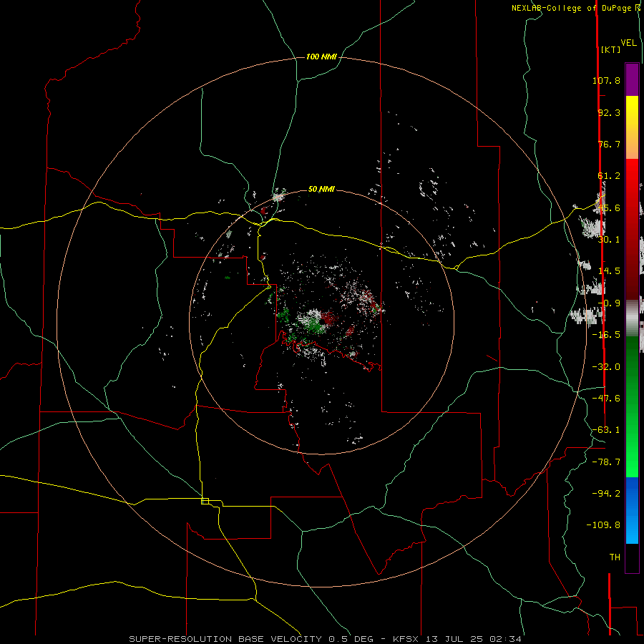This screenshot has width=644, height=644.
Task: Select the 30.1 scale label
Action: click(609, 240)
